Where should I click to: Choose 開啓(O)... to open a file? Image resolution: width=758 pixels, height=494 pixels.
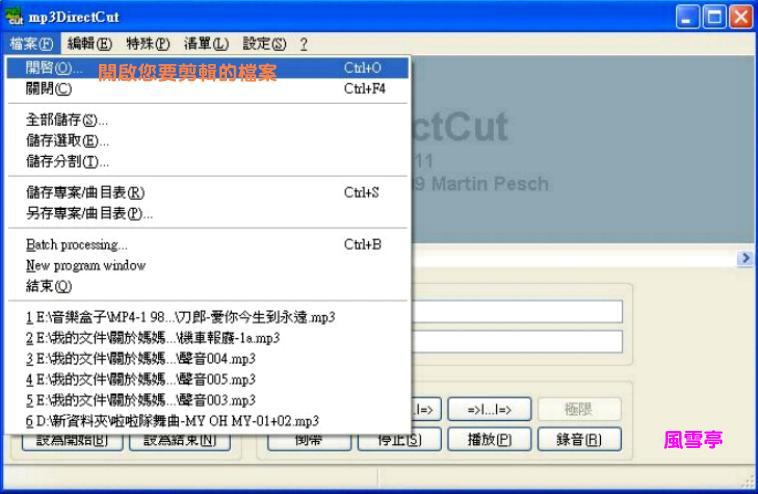tap(207, 68)
